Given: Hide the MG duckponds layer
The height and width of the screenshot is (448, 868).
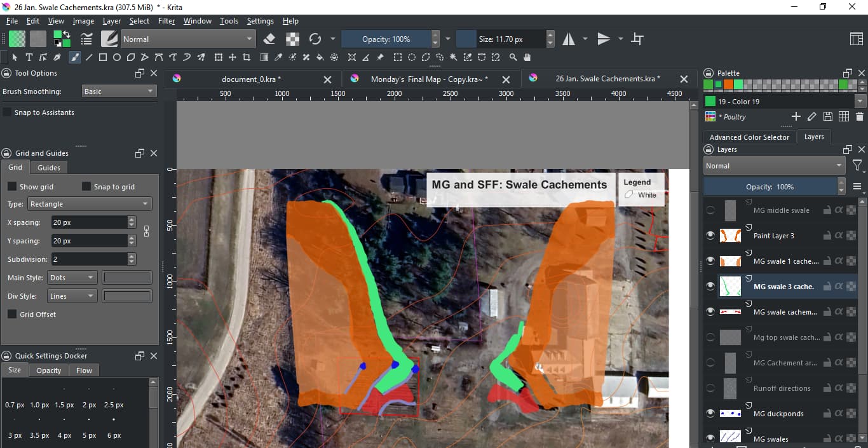Looking at the screenshot, I should 710,414.
